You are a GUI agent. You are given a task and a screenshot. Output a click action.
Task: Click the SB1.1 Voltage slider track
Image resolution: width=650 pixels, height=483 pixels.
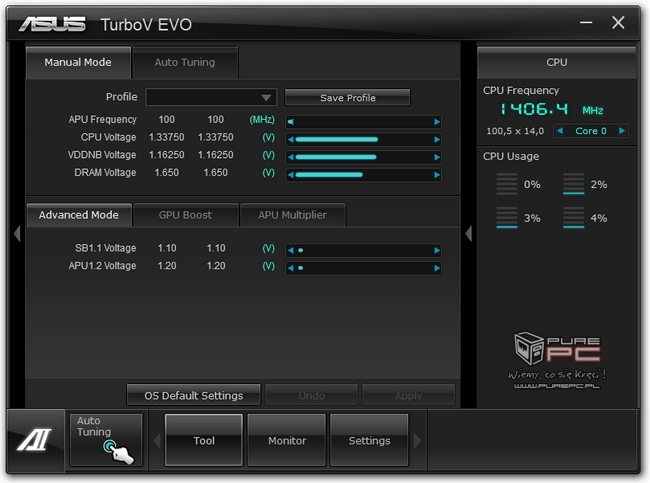(364, 250)
